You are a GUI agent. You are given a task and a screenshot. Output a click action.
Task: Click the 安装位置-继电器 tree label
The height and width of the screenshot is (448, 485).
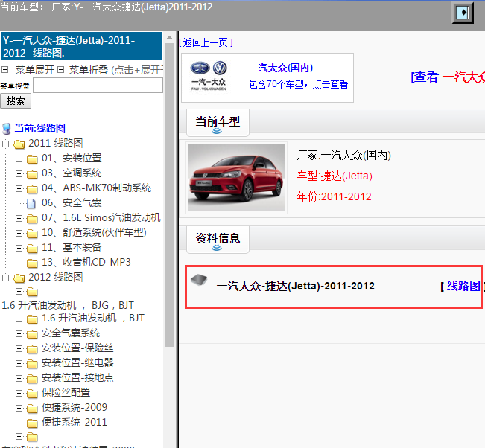coord(77,362)
